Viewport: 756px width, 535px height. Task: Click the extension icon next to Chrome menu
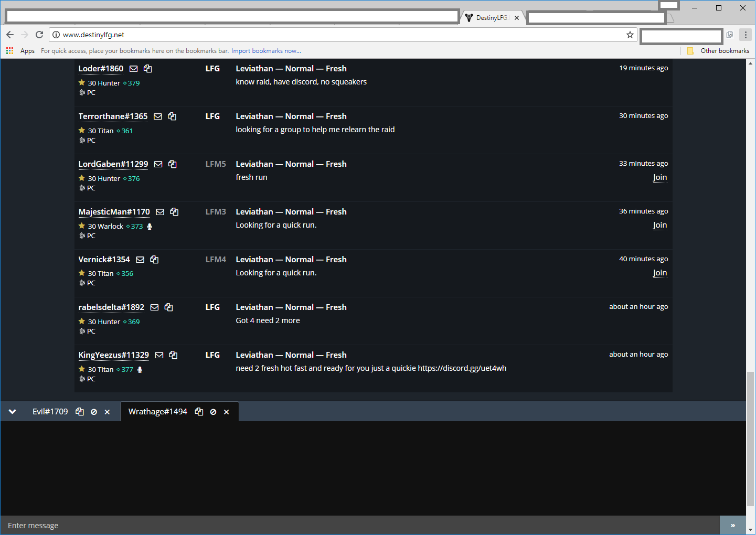tap(730, 35)
